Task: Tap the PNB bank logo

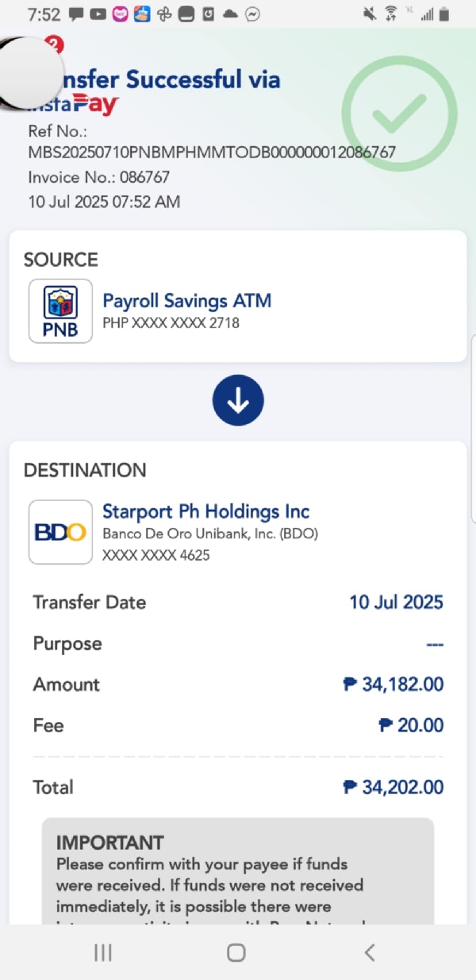Action: pyautogui.click(x=60, y=311)
